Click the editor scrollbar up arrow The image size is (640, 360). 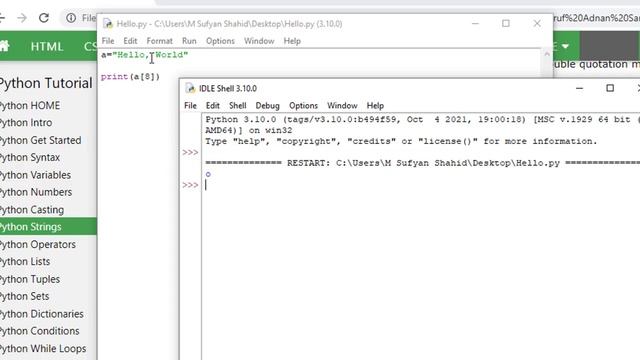pos(547,54)
